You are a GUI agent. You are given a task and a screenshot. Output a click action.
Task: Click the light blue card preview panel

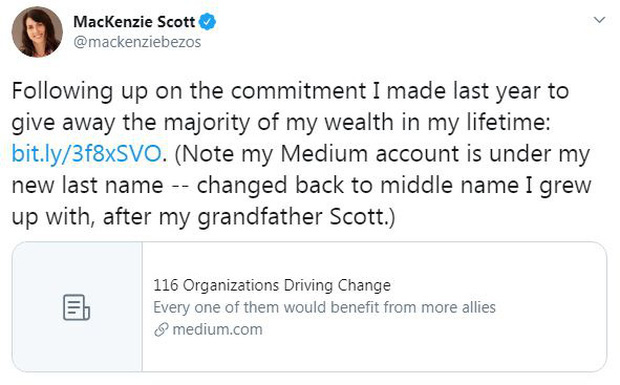[x=77, y=307]
